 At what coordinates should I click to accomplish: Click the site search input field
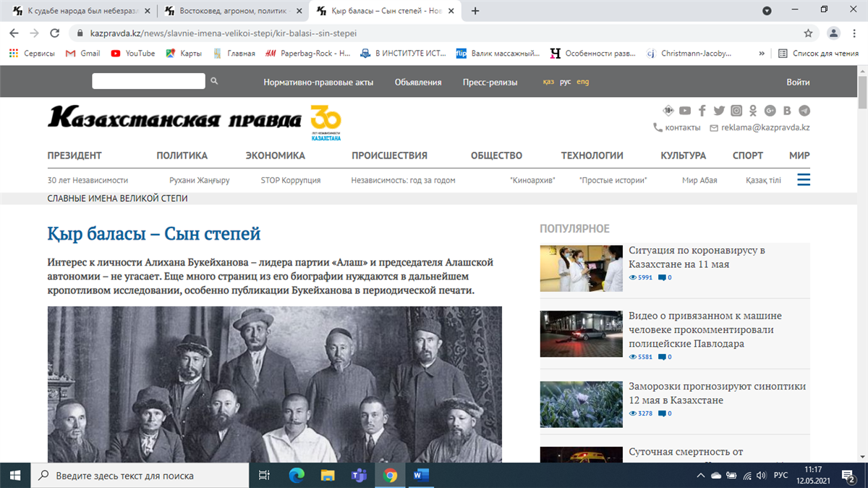coord(148,81)
